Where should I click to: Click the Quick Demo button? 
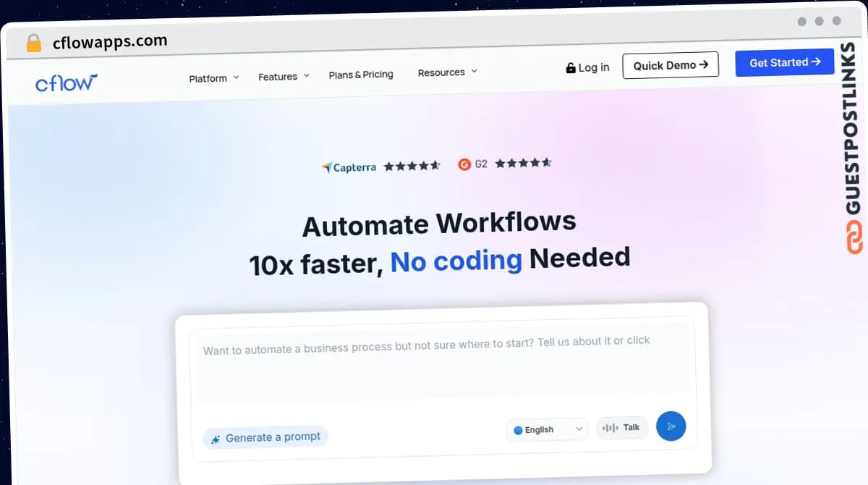point(670,65)
